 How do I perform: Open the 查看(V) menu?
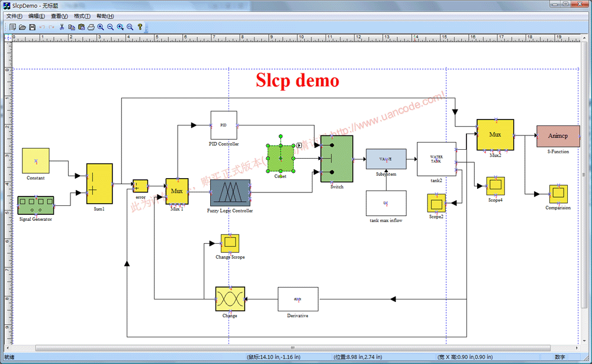[59, 16]
